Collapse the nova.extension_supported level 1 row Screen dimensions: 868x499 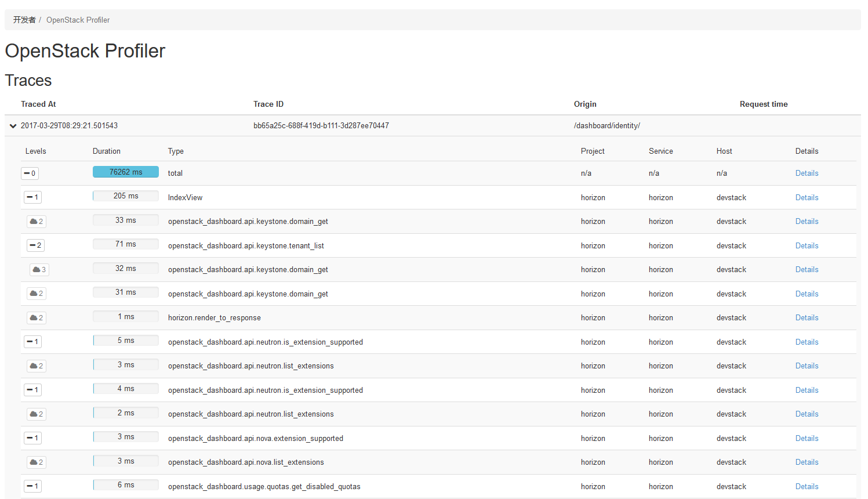click(x=32, y=438)
